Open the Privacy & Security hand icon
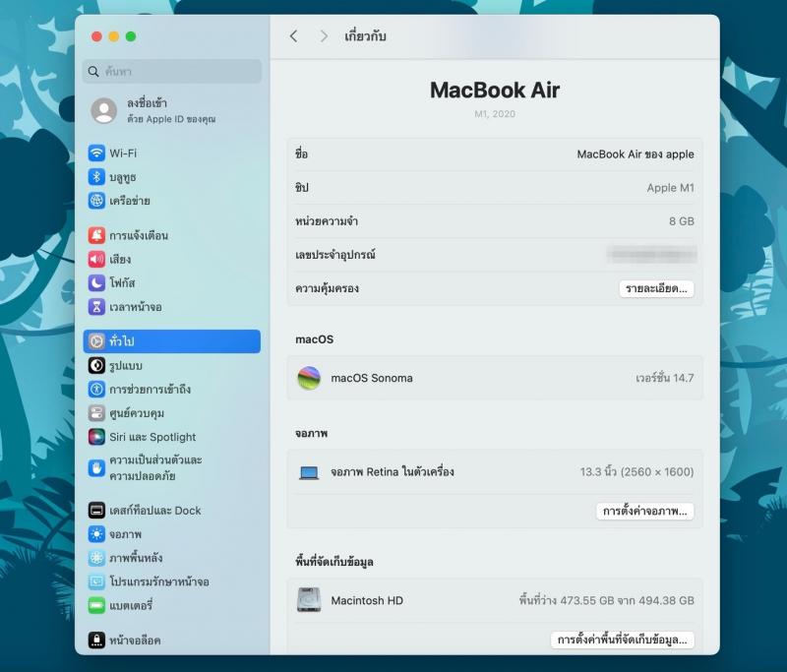 point(96,467)
